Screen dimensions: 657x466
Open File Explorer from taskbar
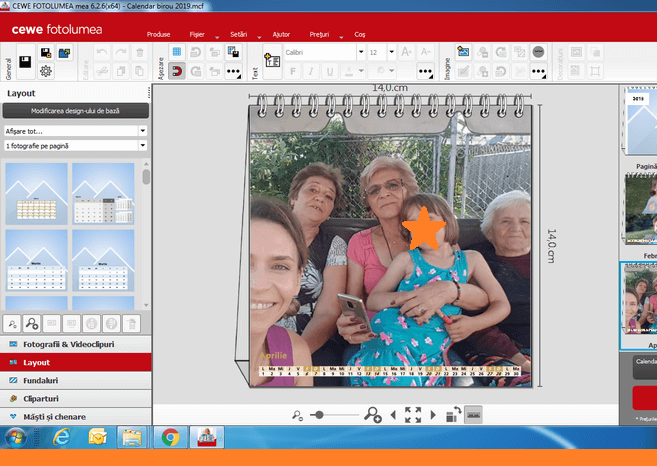[x=132, y=437]
